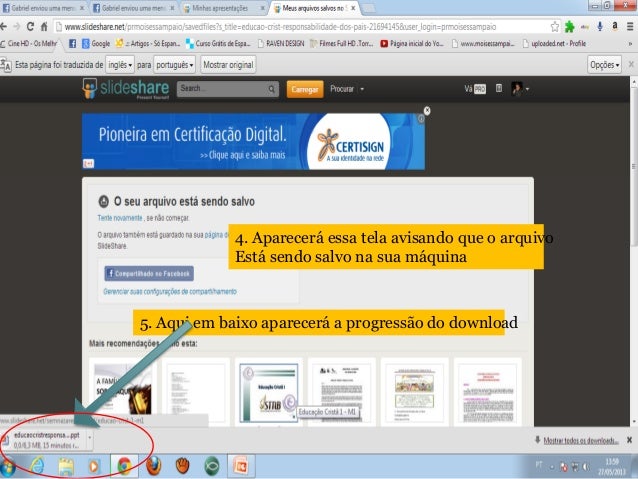Open the 'Educação Cristã I' STNB thumbnail
The image size is (638, 479).
point(269,393)
